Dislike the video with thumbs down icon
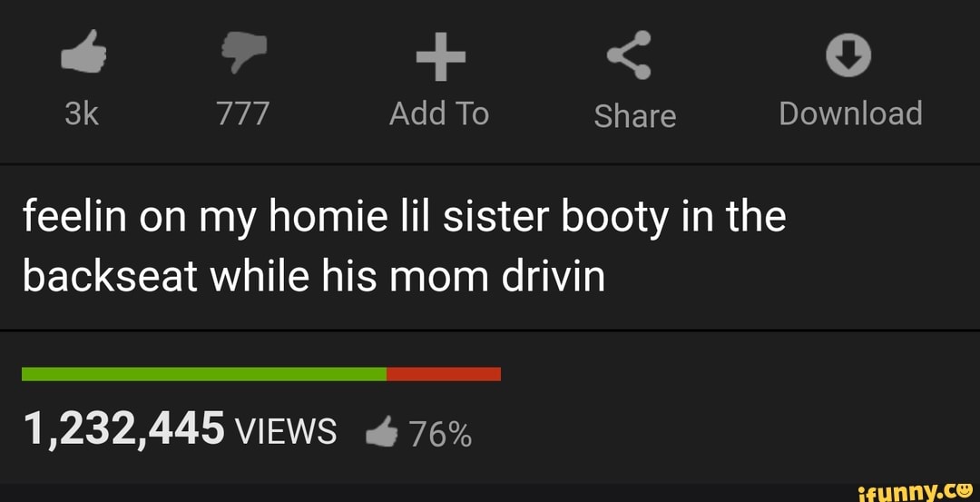This screenshot has width=980, height=502. coord(244,54)
